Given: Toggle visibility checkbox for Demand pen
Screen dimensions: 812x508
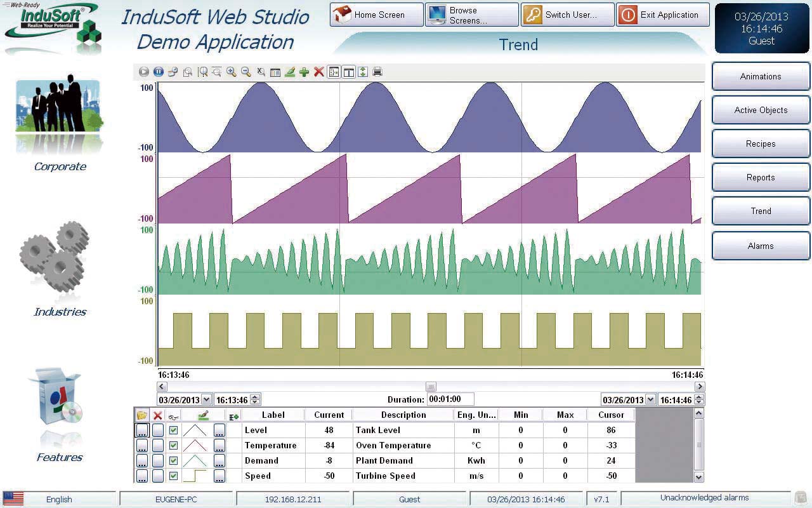Looking at the screenshot, I should click(x=173, y=461).
